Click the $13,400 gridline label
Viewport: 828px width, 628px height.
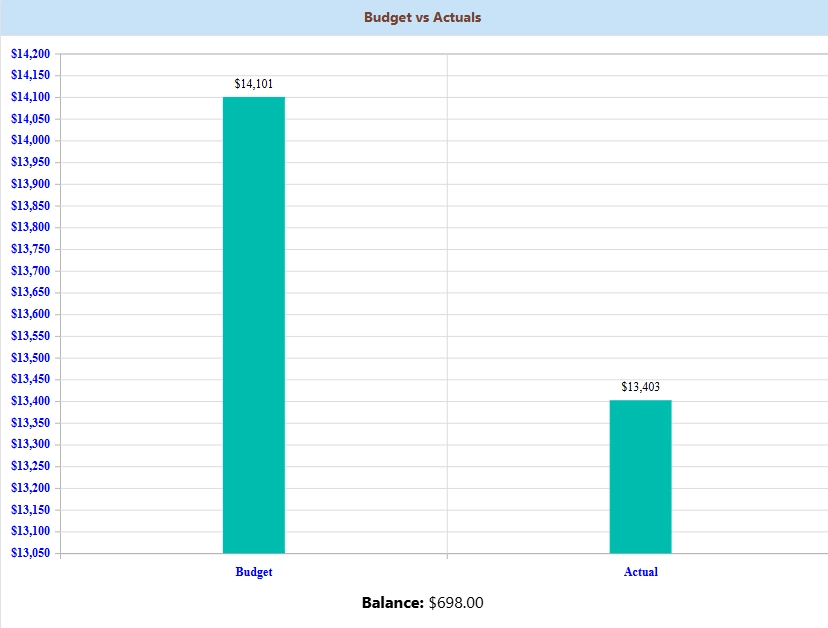coord(31,400)
